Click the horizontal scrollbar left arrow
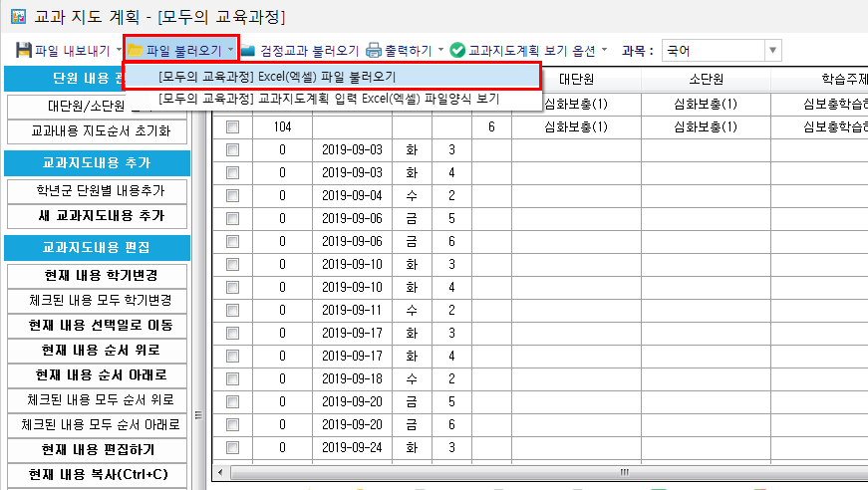This screenshot has width=868, height=490. pyautogui.click(x=221, y=472)
